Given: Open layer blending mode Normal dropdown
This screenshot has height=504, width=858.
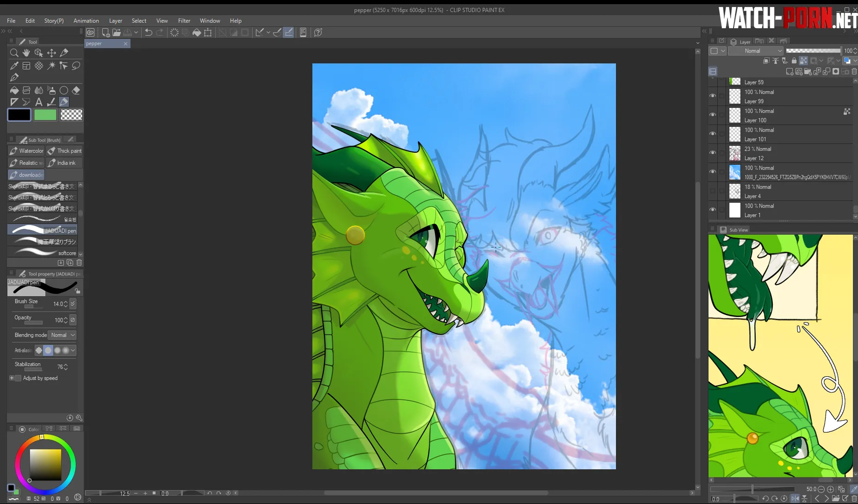Looking at the screenshot, I should click(x=756, y=51).
